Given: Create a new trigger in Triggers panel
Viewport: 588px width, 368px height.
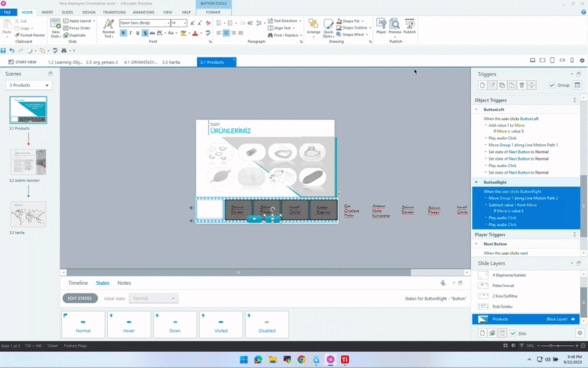Looking at the screenshot, I should pos(481,85).
